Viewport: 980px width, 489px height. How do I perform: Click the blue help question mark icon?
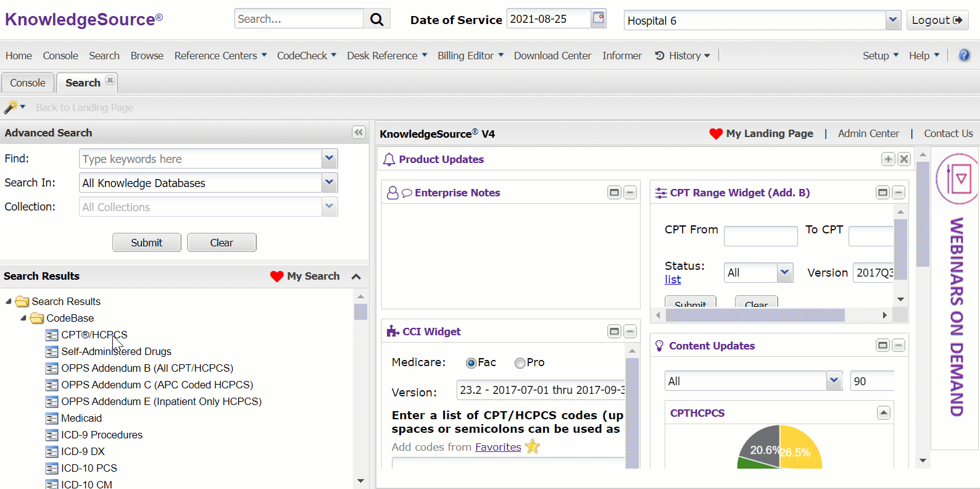click(x=963, y=56)
